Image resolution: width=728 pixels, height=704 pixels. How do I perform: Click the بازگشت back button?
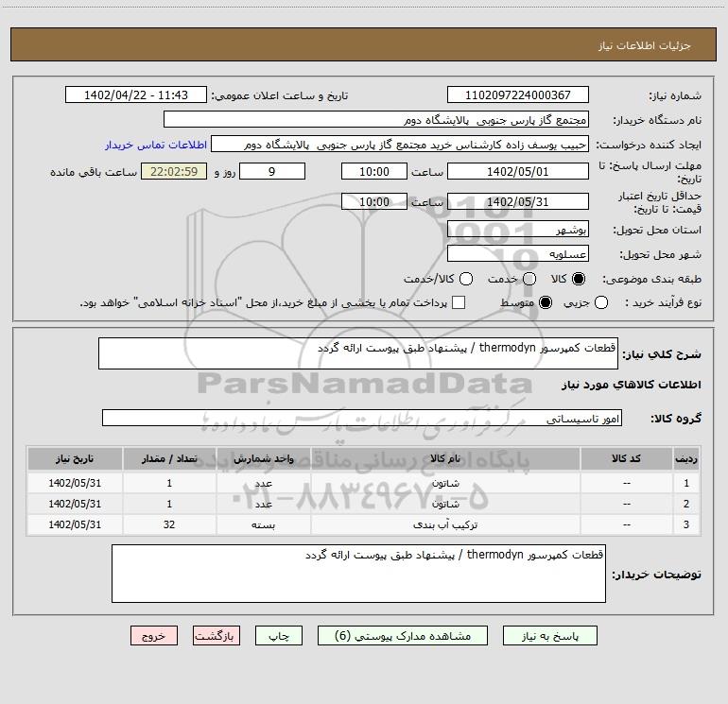pyautogui.click(x=217, y=636)
